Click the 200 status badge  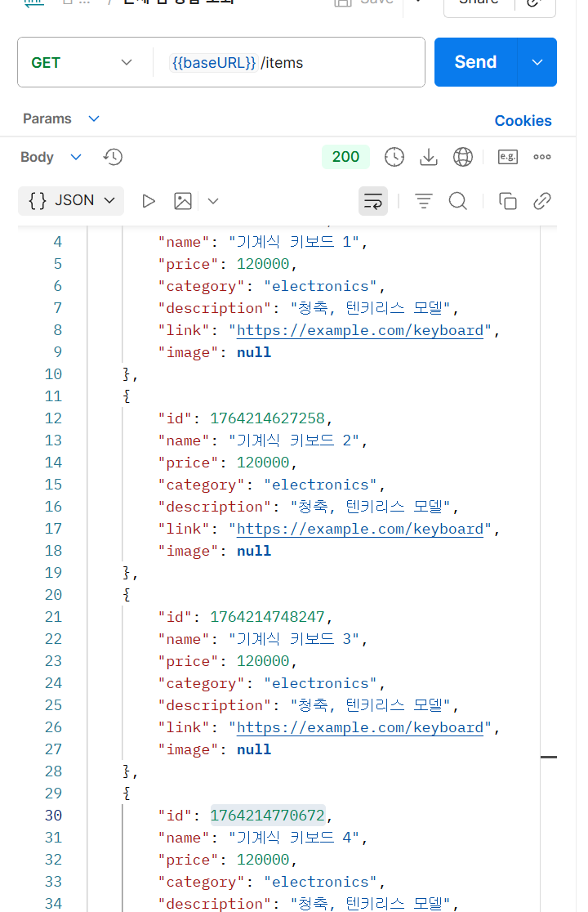(x=345, y=156)
